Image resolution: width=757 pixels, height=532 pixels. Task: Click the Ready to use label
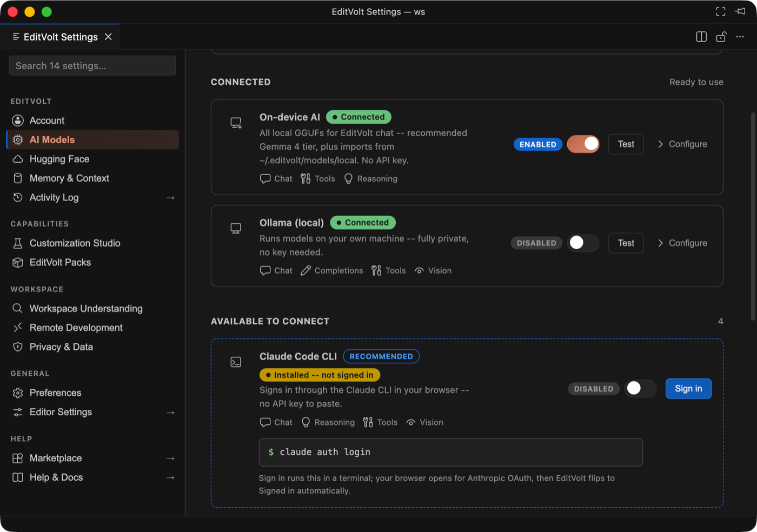pos(696,82)
